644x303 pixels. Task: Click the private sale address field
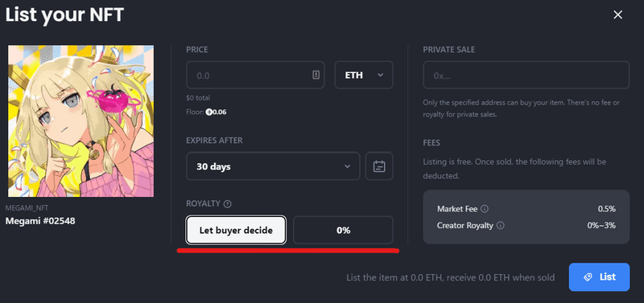[526, 75]
